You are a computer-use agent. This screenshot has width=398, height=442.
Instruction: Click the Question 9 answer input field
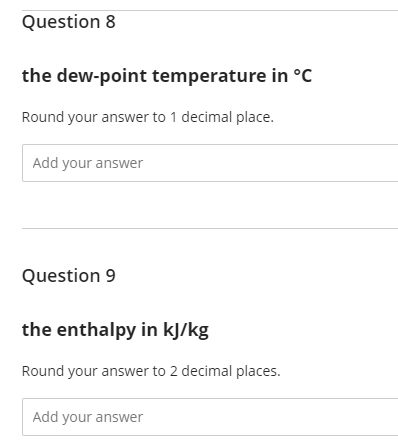210,417
